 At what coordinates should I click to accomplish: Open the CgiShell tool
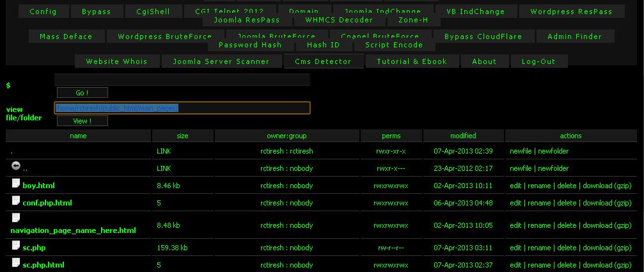(153, 12)
